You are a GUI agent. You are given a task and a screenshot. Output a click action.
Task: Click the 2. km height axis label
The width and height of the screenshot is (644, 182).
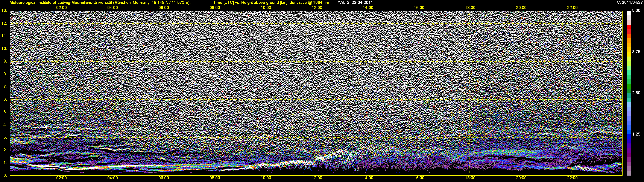(x=5, y=150)
